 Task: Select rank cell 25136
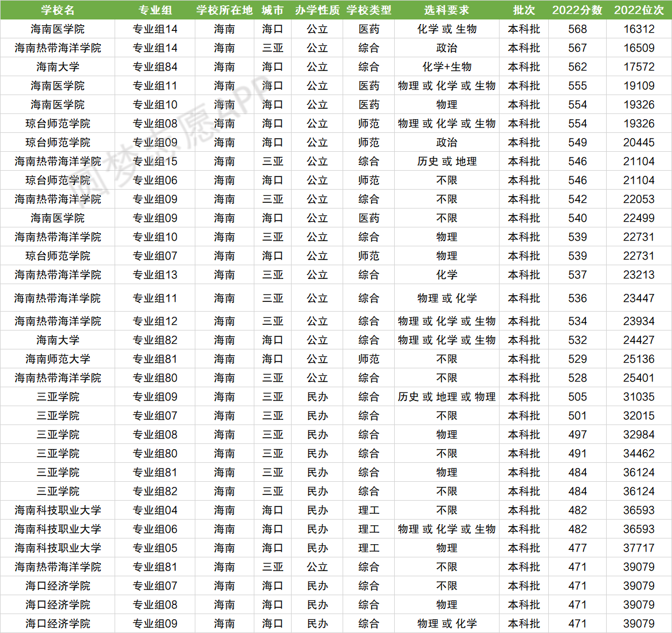point(639,359)
